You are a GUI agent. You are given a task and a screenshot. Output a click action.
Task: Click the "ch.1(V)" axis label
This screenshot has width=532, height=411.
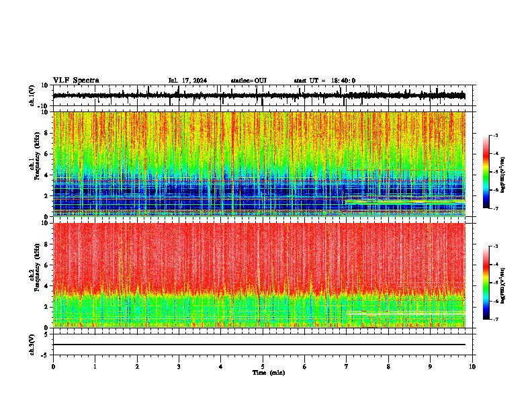pyautogui.click(x=32, y=95)
